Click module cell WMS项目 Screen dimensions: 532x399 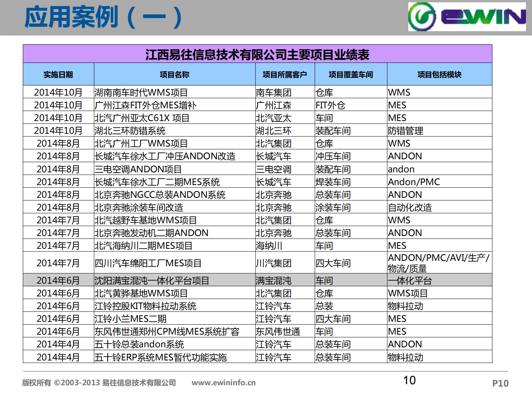point(439,293)
